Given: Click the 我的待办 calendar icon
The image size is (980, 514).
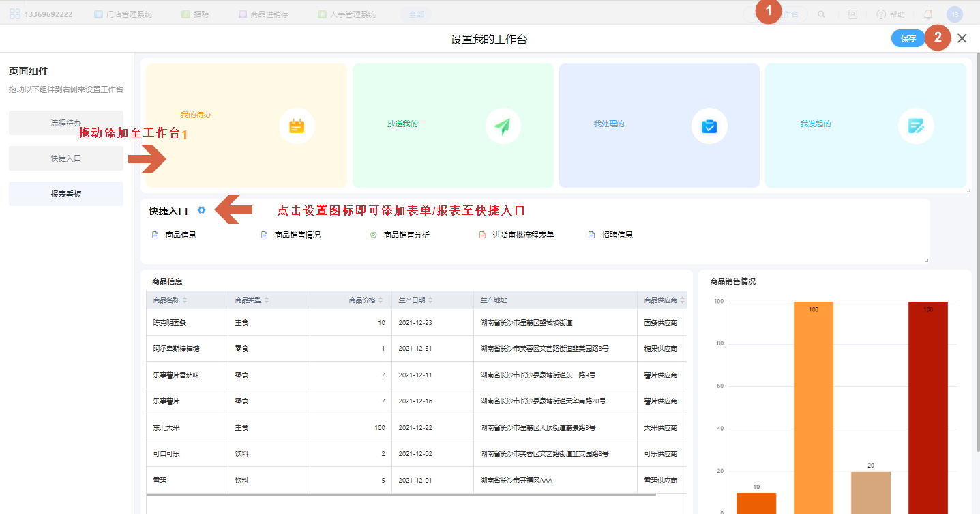Looking at the screenshot, I should 297,126.
